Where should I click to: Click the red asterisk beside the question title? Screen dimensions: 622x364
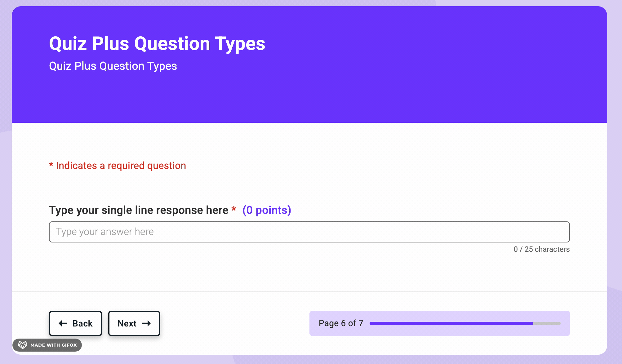[234, 209]
